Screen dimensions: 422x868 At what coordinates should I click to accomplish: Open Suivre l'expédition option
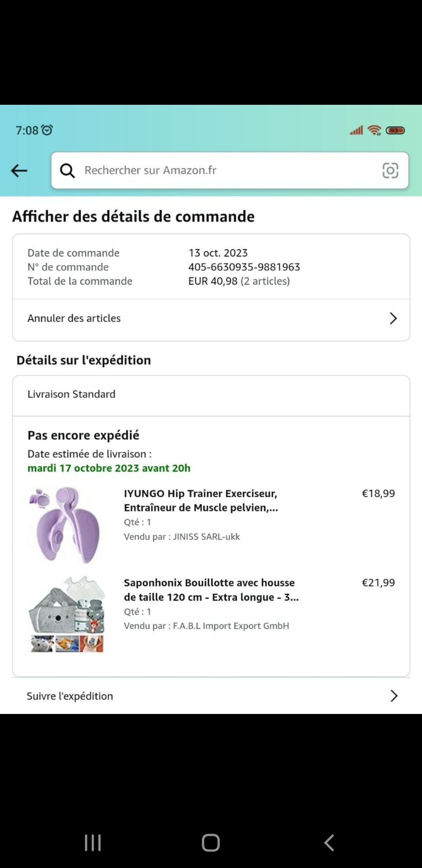(70, 696)
